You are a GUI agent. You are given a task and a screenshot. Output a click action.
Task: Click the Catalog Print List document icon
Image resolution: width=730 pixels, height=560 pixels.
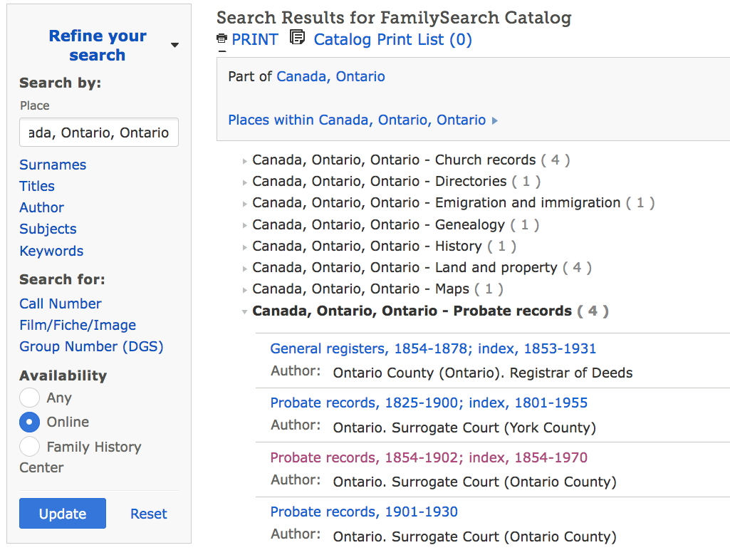(298, 38)
